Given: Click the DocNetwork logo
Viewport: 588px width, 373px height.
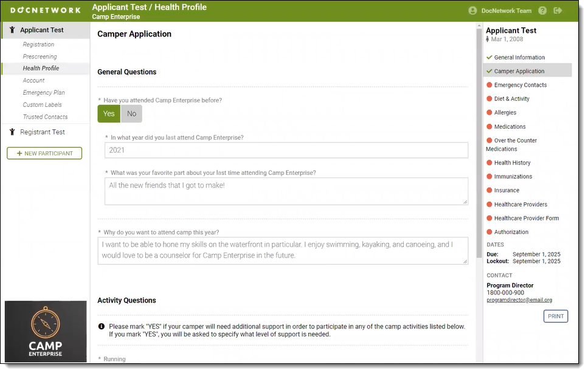Looking at the screenshot, I should coord(45,11).
